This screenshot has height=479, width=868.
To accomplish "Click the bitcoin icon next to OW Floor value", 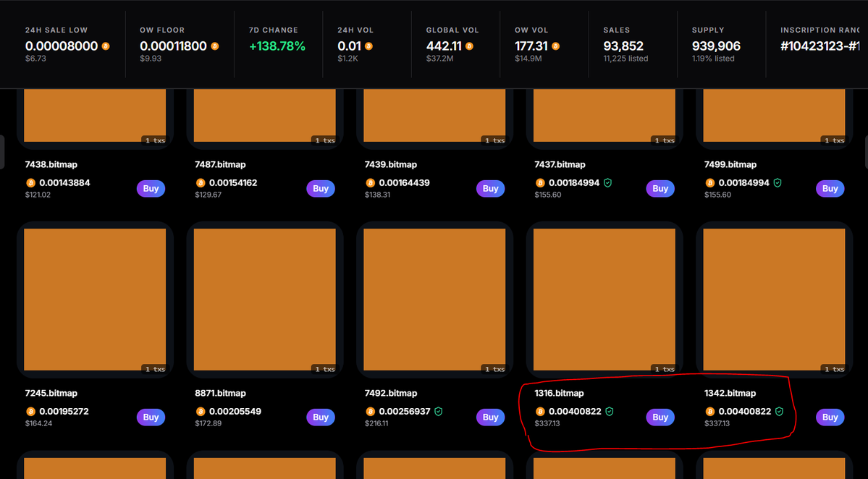I will click(215, 46).
